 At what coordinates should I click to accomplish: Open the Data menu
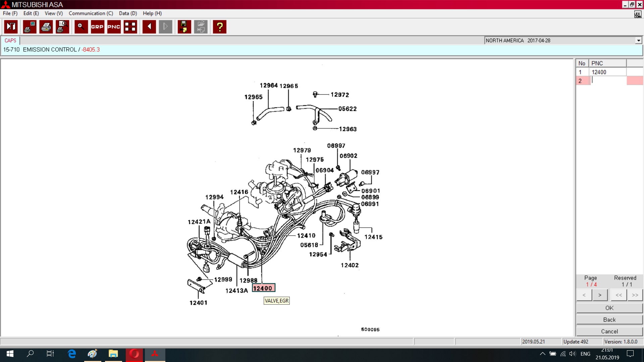pyautogui.click(x=128, y=13)
